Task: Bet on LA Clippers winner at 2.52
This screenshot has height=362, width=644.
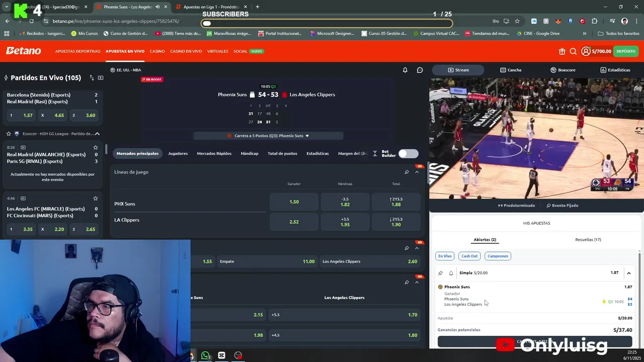Action: pos(294,222)
